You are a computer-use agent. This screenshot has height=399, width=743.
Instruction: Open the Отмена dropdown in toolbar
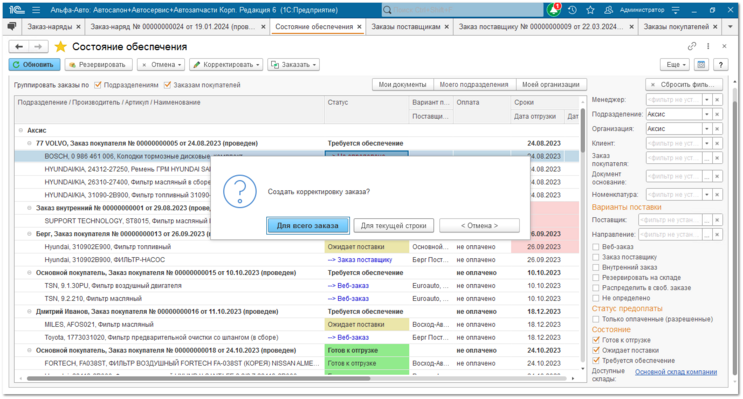[162, 64]
